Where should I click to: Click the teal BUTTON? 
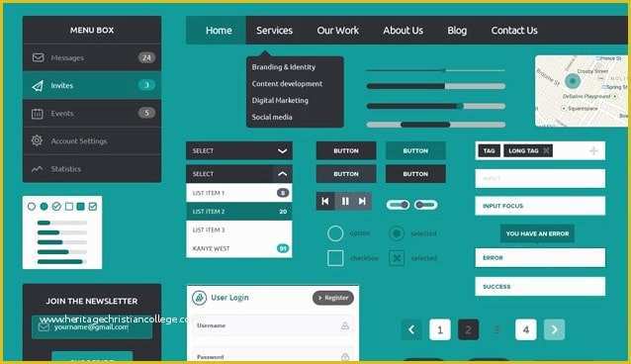click(x=415, y=150)
